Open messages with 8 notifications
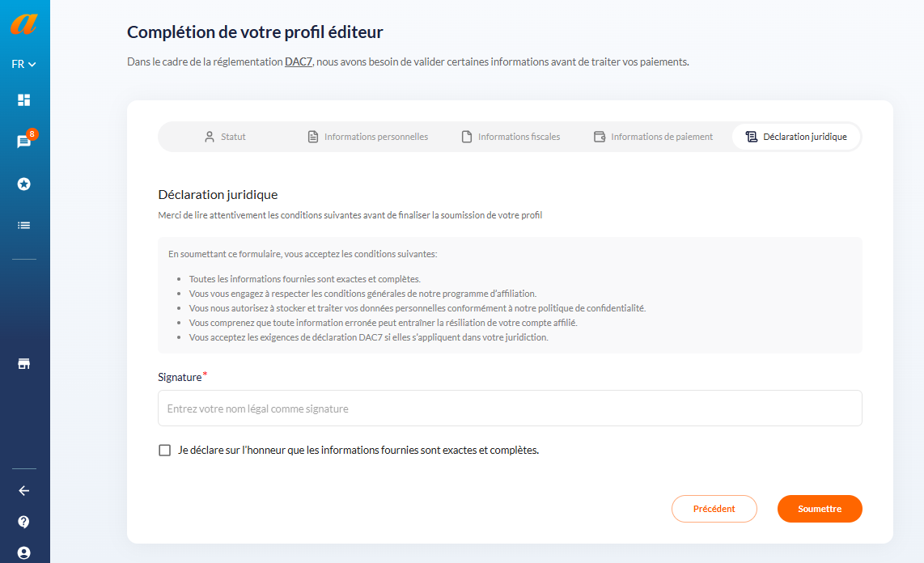 tap(24, 142)
